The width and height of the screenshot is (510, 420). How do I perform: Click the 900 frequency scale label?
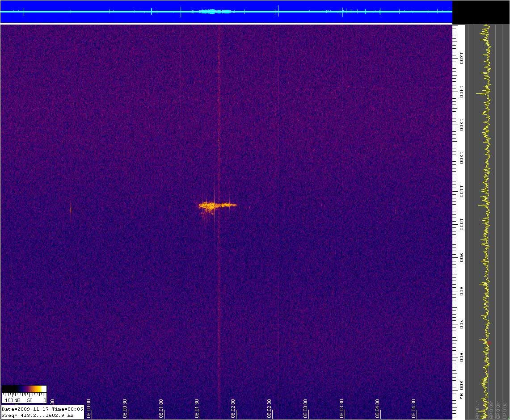461,258
